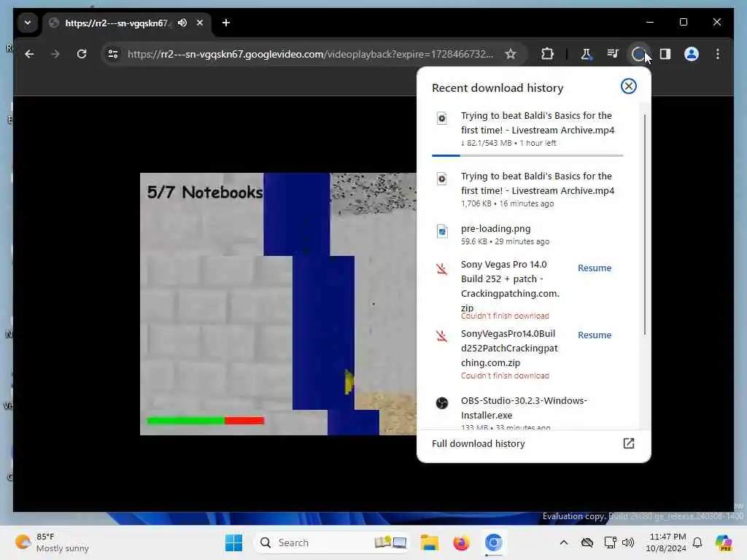Click the download list scrollbar

645,224
